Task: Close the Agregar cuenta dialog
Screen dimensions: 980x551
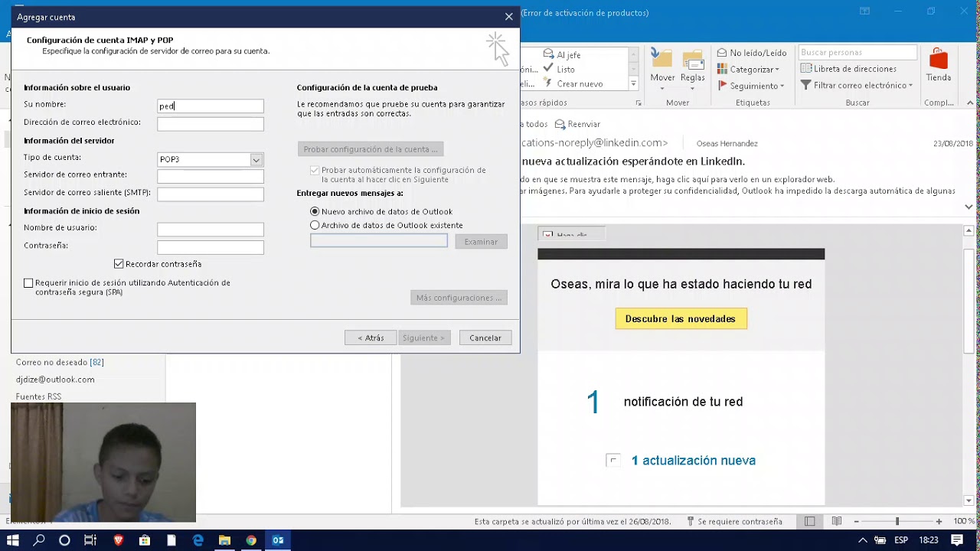Action: tap(508, 17)
